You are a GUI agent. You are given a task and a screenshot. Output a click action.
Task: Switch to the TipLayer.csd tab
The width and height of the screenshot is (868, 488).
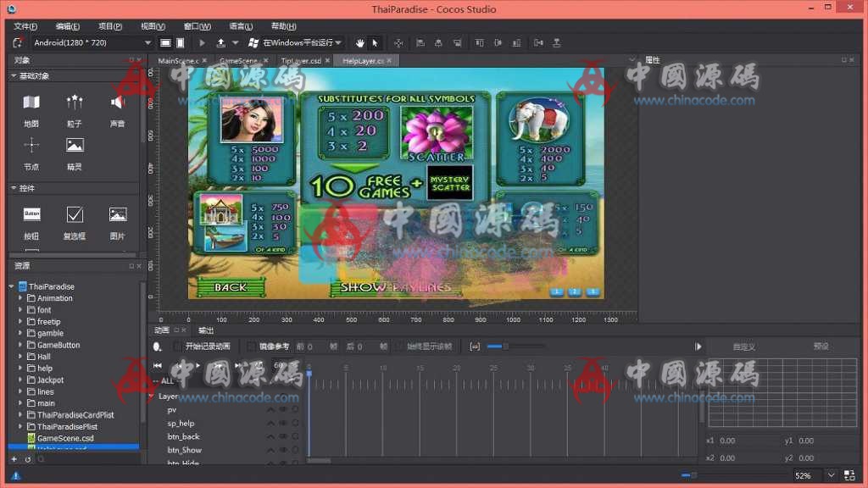tap(301, 61)
